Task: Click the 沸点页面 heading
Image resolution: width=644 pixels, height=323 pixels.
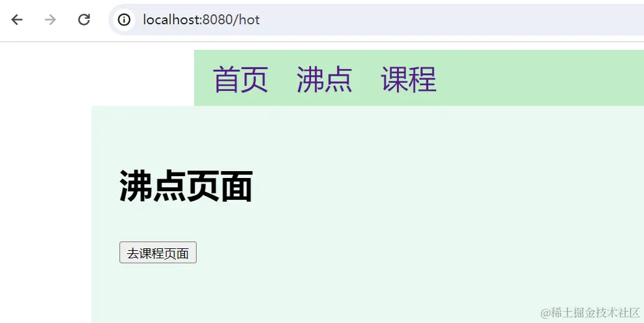Action: [185, 186]
